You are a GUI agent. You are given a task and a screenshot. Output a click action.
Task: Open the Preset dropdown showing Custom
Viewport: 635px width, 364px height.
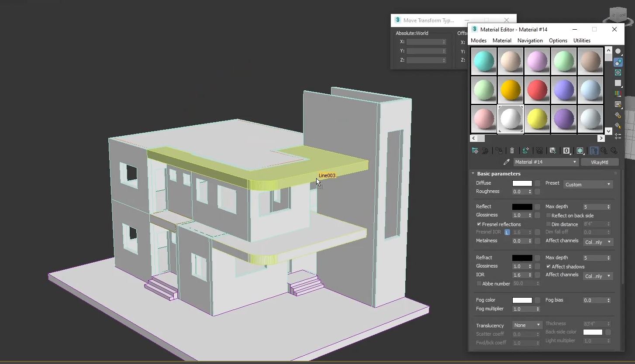coord(588,184)
